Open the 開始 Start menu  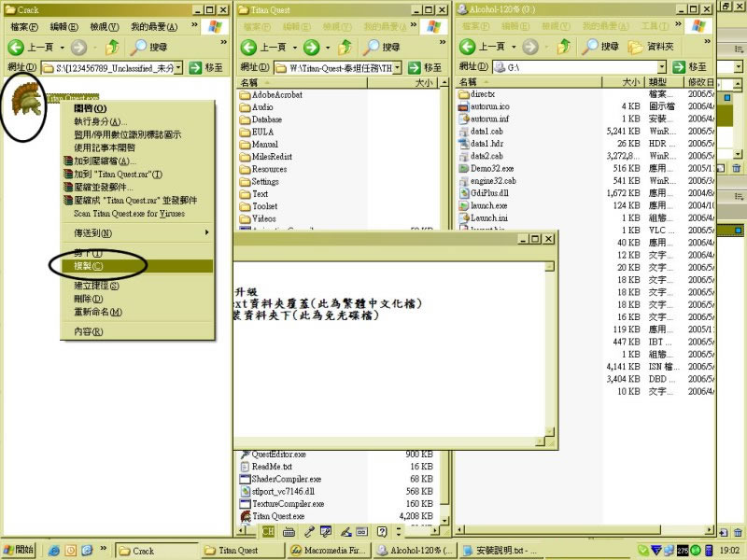click(x=19, y=550)
